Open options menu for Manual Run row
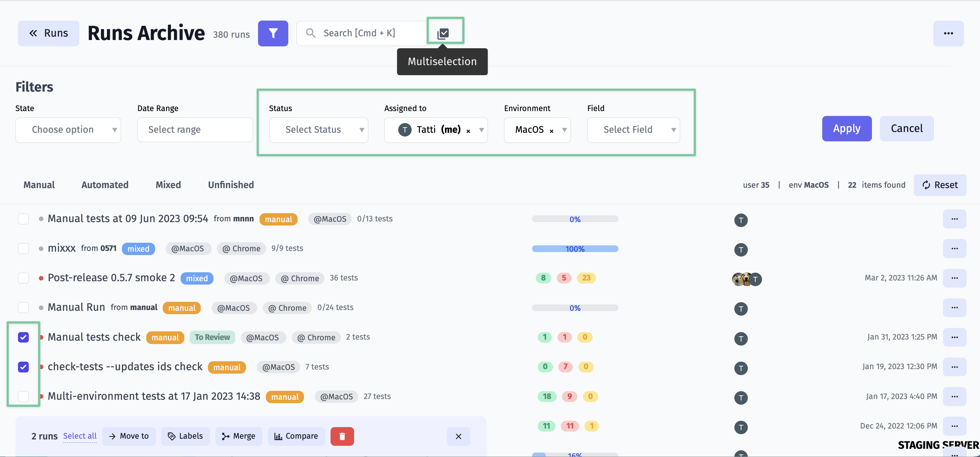 (x=954, y=307)
